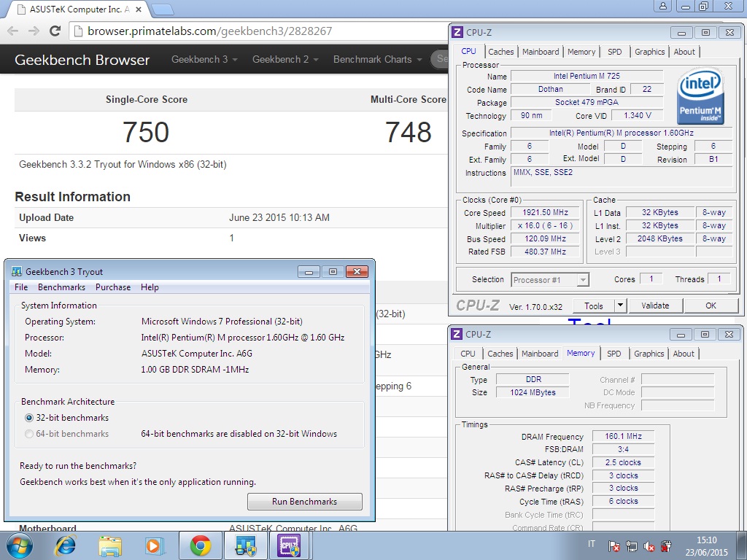Open the Processor #1 selection dropdown

(x=550, y=280)
